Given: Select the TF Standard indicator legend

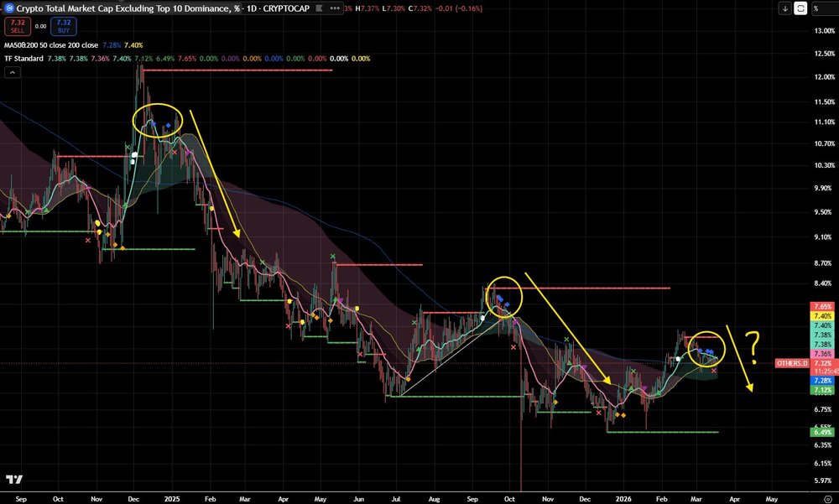Looking at the screenshot, I should [x=23, y=59].
